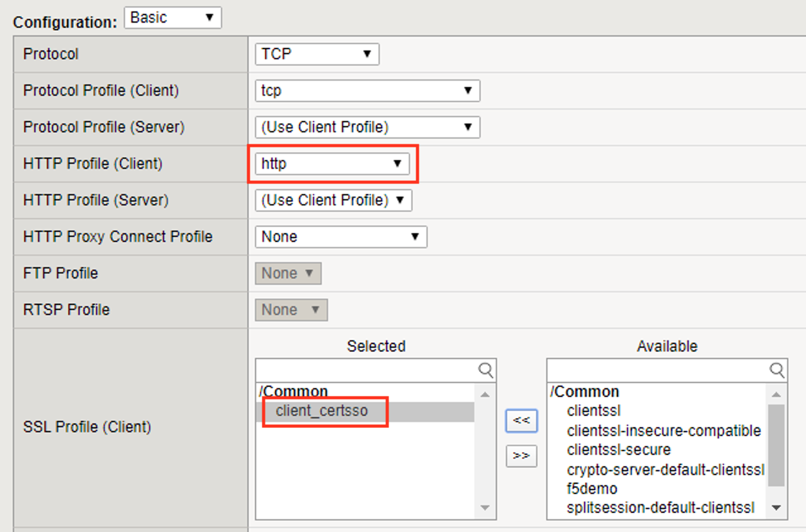The height and width of the screenshot is (532, 806).
Task: Click the search icon in Available list
Action: (x=777, y=370)
